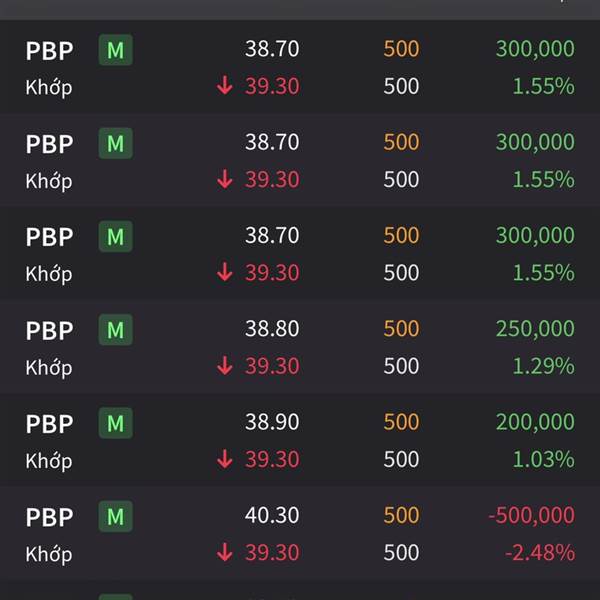The height and width of the screenshot is (600, 600).
Task: Tap the M badge on the 38.80 order
Action: [x=116, y=330]
